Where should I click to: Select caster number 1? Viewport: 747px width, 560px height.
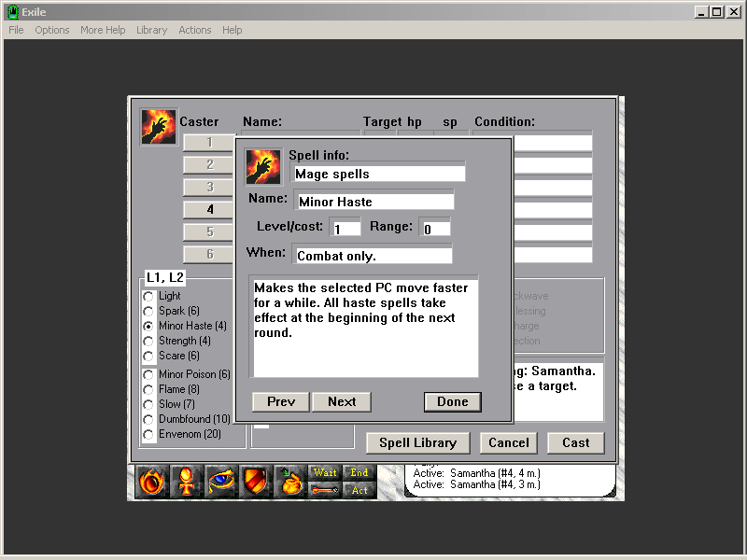tap(209, 143)
